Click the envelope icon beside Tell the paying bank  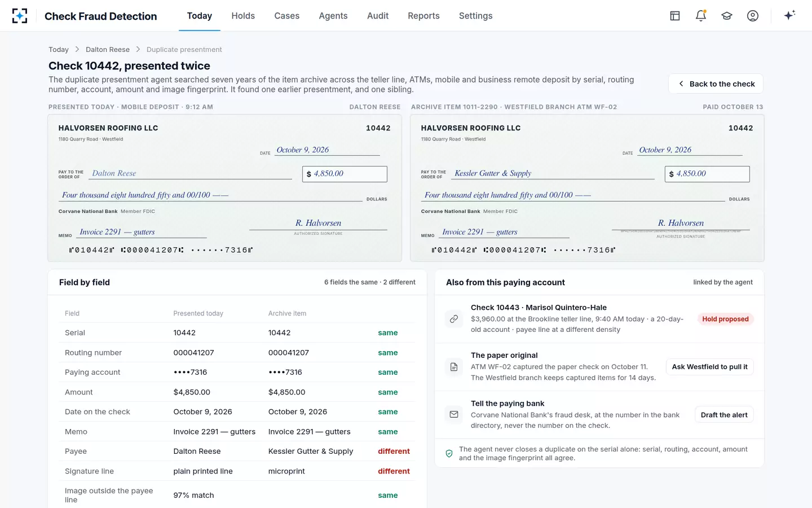[x=454, y=415]
